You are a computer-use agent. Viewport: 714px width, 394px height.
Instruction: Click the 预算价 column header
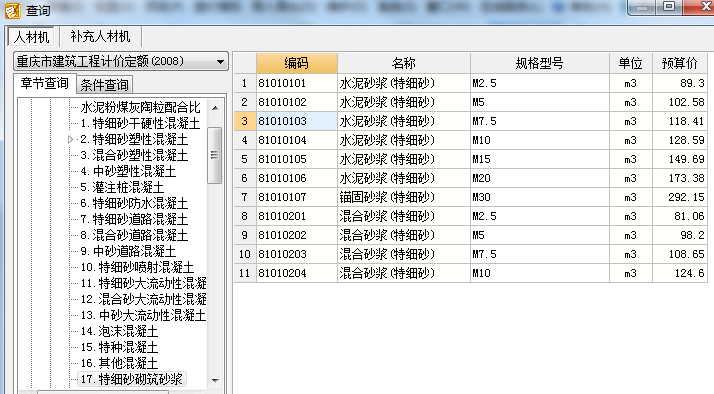coord(679,63)
